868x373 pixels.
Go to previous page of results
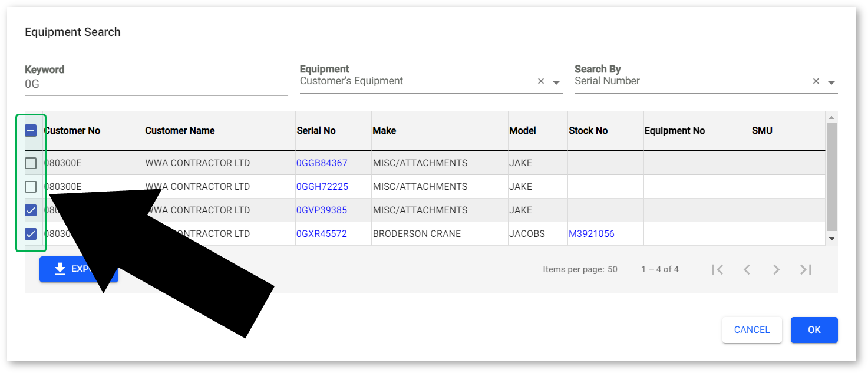[x=747, y=269]
